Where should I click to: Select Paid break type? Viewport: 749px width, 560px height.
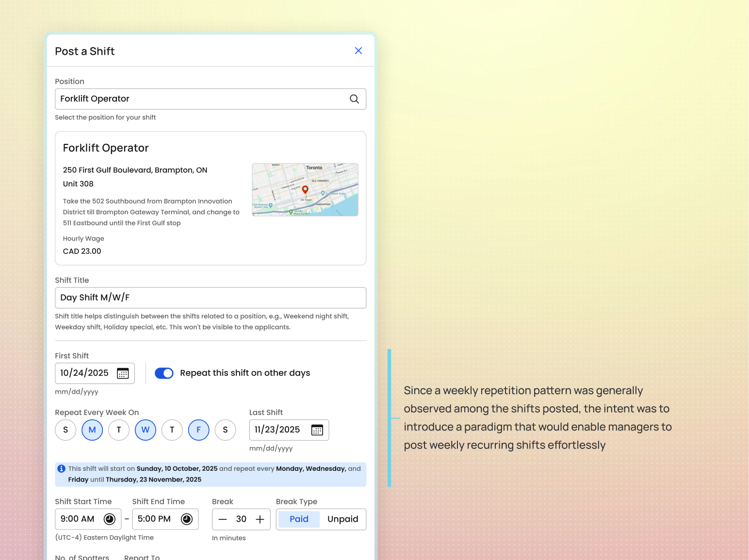tap(298, 519)
